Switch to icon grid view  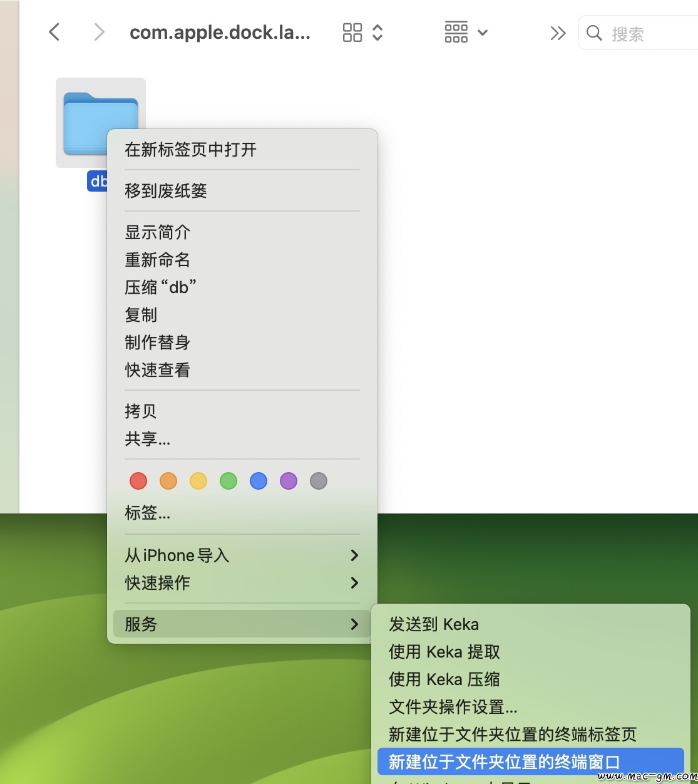(352, 33)
